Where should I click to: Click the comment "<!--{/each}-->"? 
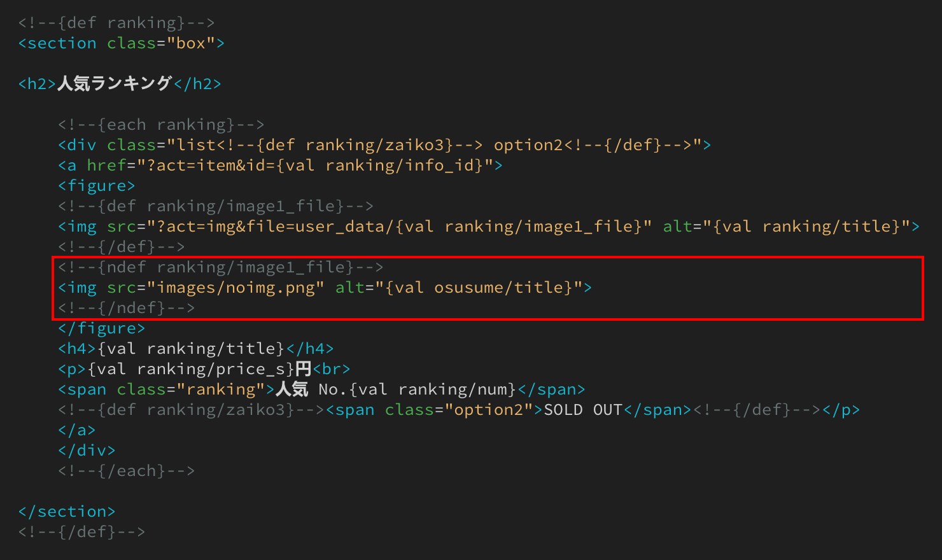(x=126, y=471)
